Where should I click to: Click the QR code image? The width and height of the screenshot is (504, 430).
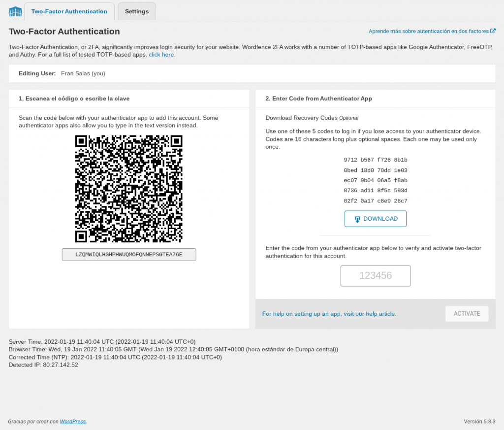pos(129,189)
